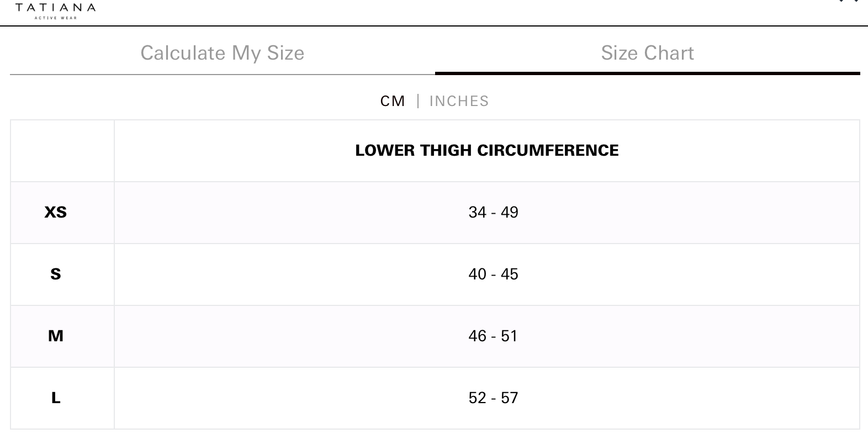Viewport: 868px width, 444px height.
Task: Switch units to INCHES
Action: 459,101
